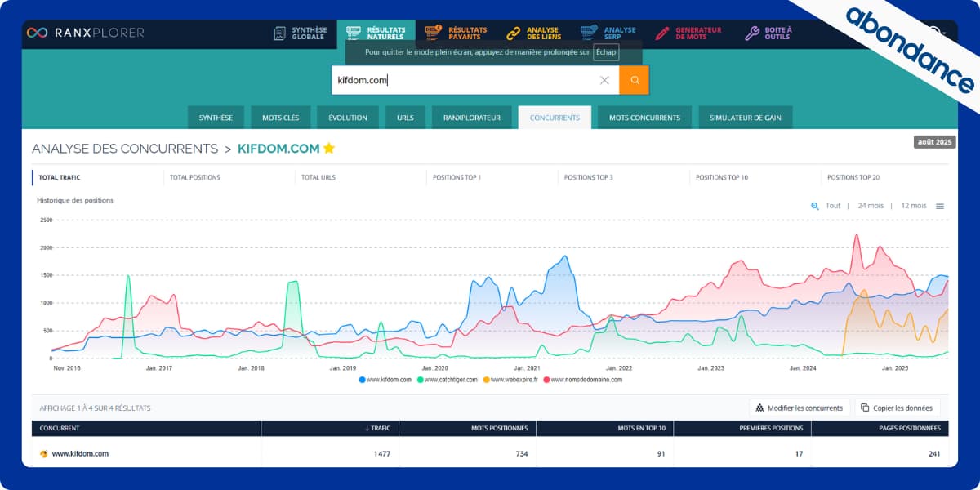
Task: Switch to the URLs tab
Action: [x=405, y=118]
